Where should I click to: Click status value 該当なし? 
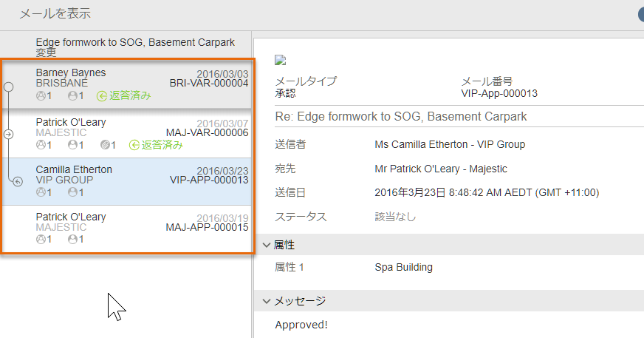[x=395, y=217]
